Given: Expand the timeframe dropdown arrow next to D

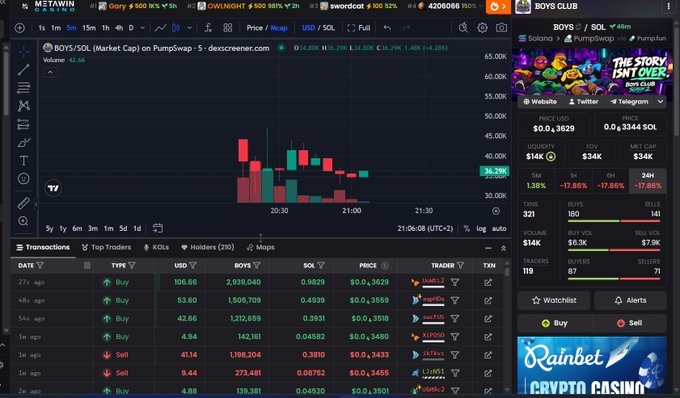Looking at the screenshot, I should point(142,28).
